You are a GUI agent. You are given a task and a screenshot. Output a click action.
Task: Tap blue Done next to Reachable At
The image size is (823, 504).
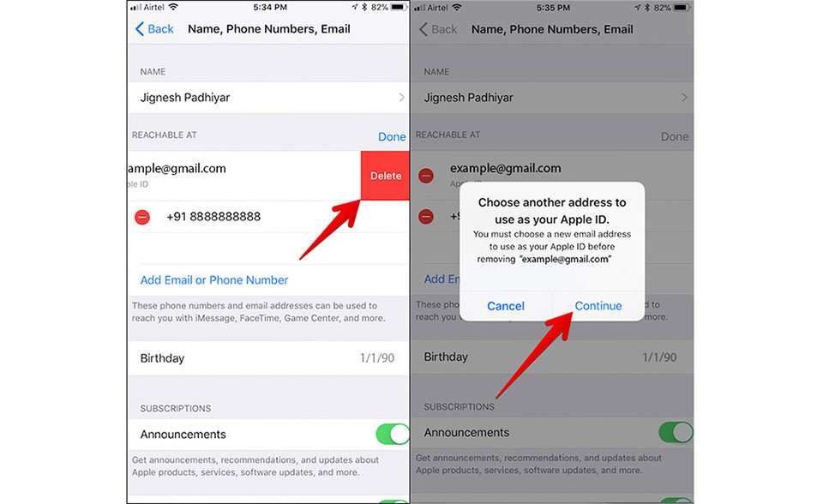pos(392,137)
